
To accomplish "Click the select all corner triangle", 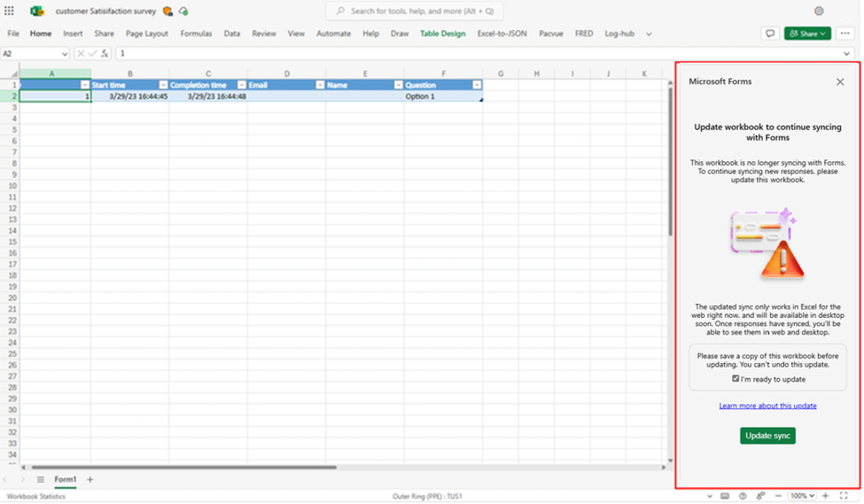I will (14, 74).
